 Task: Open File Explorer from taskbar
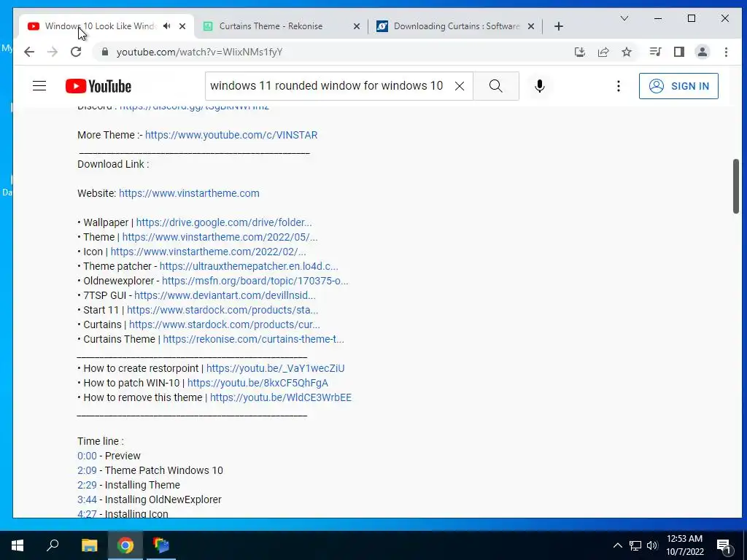tap(89, 545)
